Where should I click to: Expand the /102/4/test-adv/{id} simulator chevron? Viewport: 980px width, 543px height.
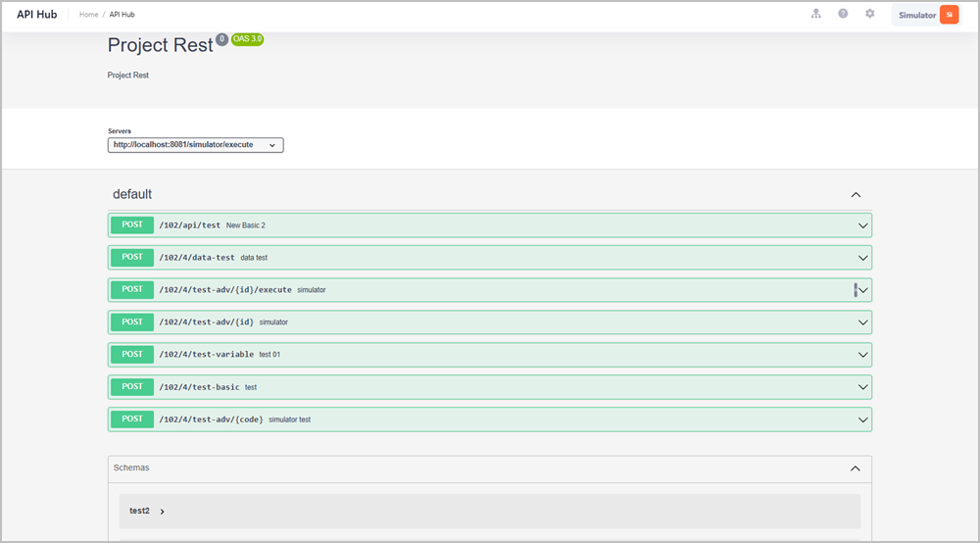tap(862, 322)
